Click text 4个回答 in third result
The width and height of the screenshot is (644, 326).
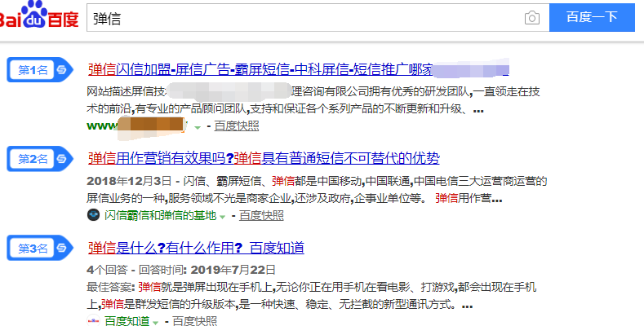tap(107, 270)
